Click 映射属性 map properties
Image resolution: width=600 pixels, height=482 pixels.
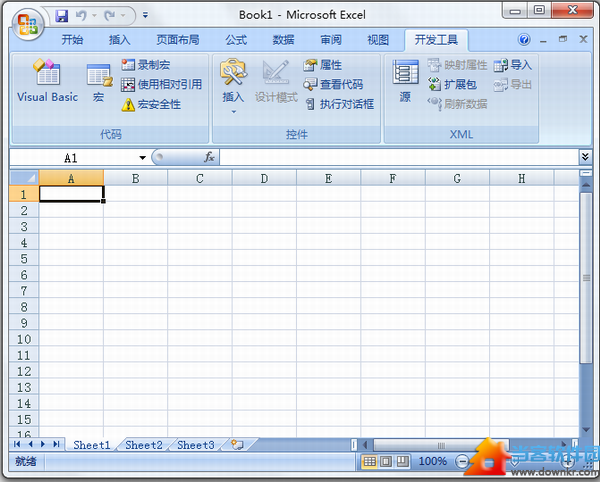coord(457,65)
